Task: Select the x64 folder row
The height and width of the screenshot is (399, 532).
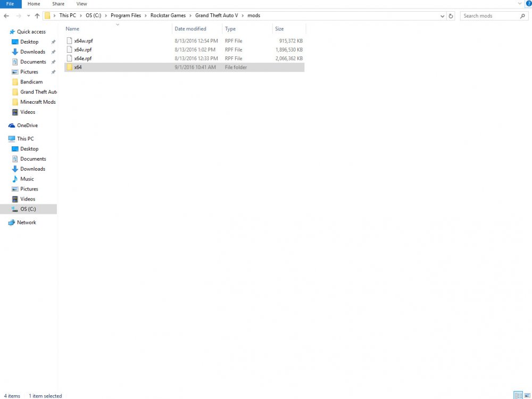Action: click(184, 67)
